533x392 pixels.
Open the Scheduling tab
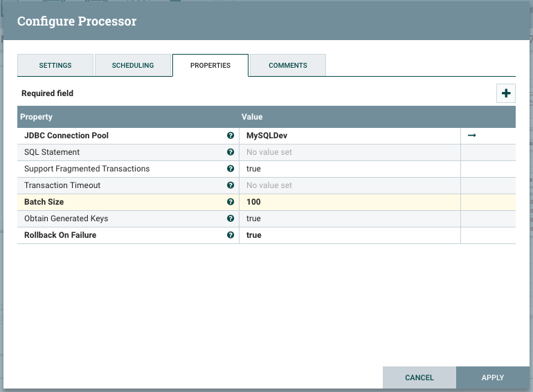[133, 65]
